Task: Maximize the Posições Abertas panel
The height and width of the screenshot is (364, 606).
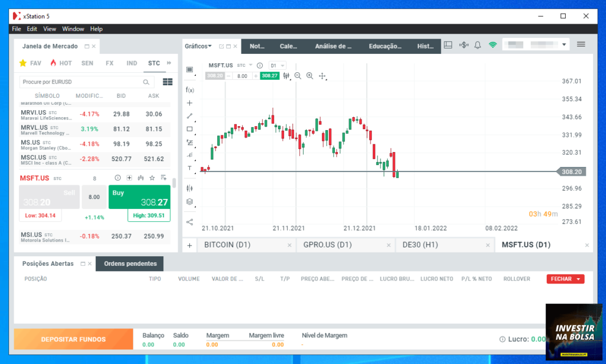Action: [83, 263]
